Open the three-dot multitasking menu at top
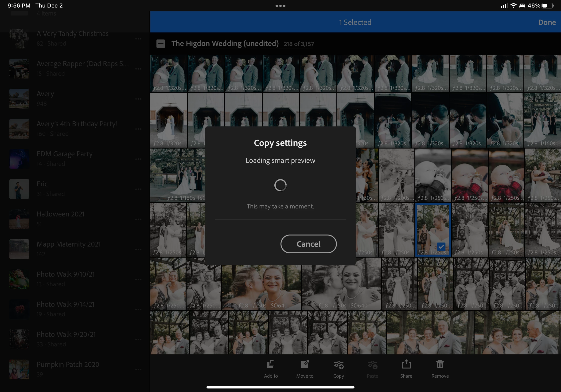 click(280, 6)
